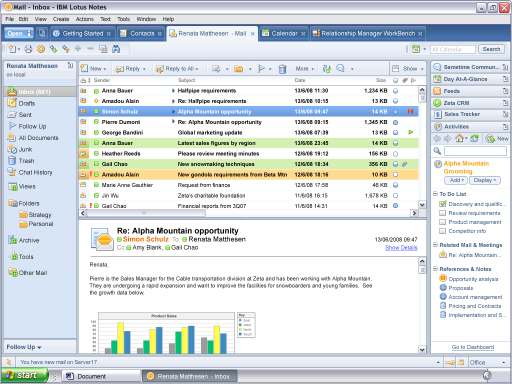Switch to the Calendar tab
This screenshot has height=384, width=512.
point(284,33)
